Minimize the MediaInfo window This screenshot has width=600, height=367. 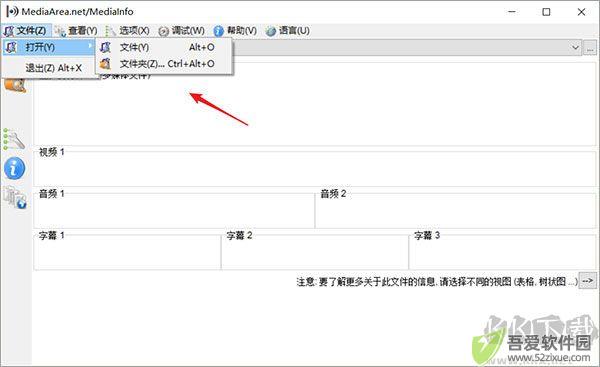point(512,12)
